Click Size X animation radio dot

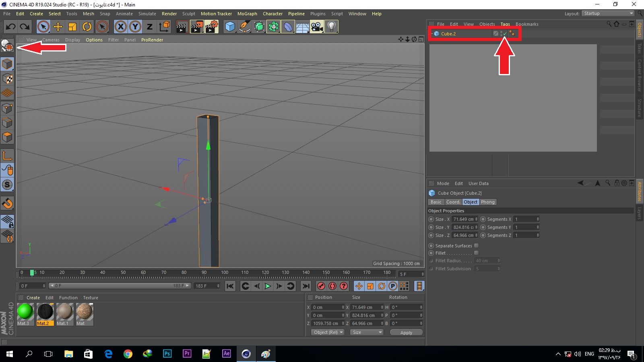click(x=431, y=219)
